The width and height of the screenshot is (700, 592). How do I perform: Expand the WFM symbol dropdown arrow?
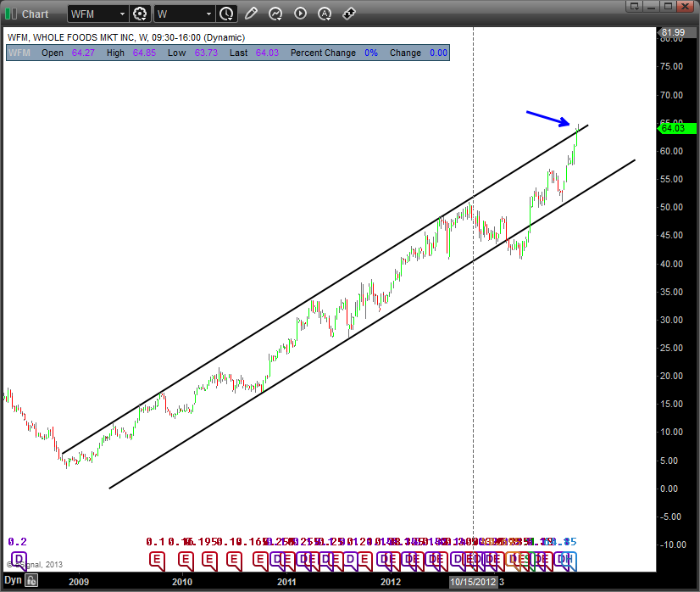click(x=122, y=14)
